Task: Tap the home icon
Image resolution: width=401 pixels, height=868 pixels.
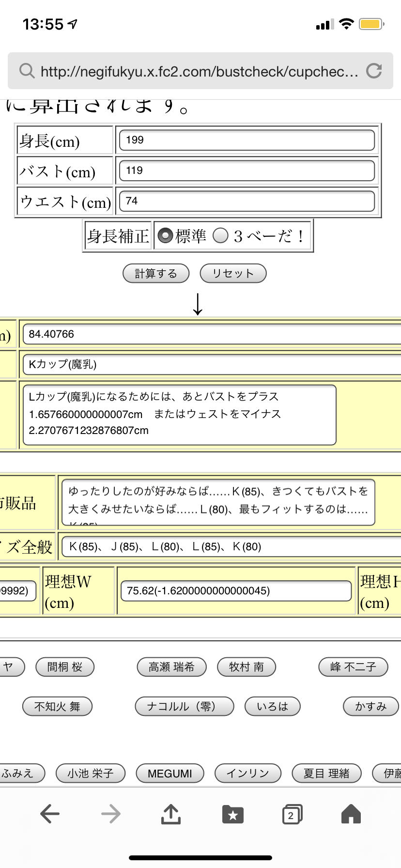Action: [x=351, y=814]
